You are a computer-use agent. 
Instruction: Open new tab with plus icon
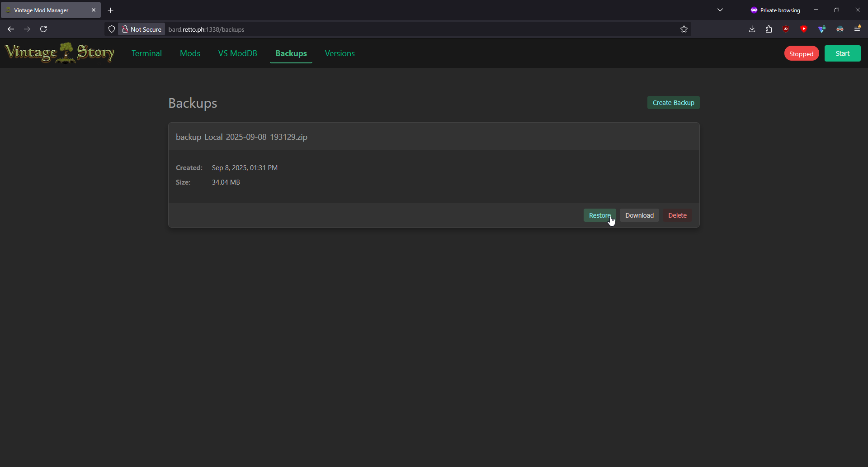click(x=111, y=10)
